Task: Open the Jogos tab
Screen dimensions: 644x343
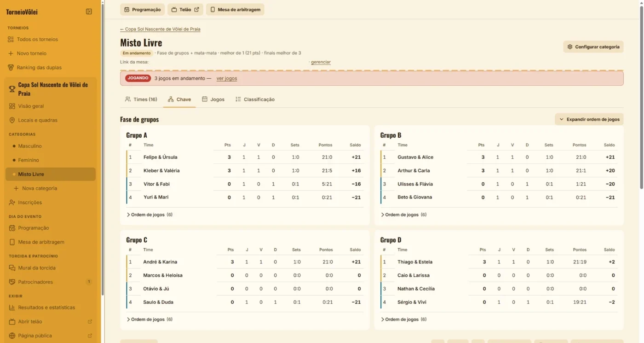Action: [213, 99]
